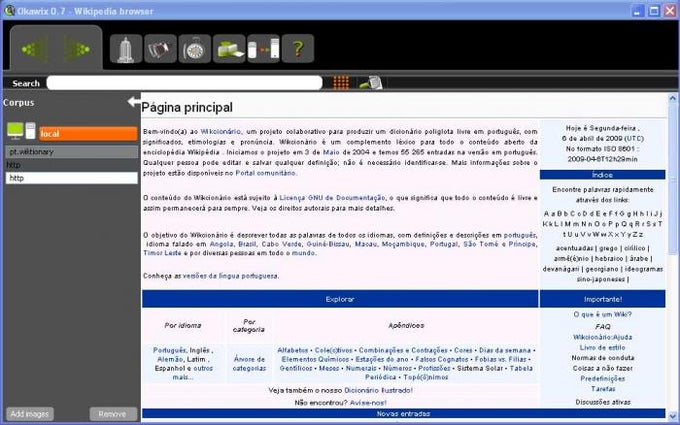
Task: Open the Licença GNU de Documentação link
Action: (x=332, y=198)
